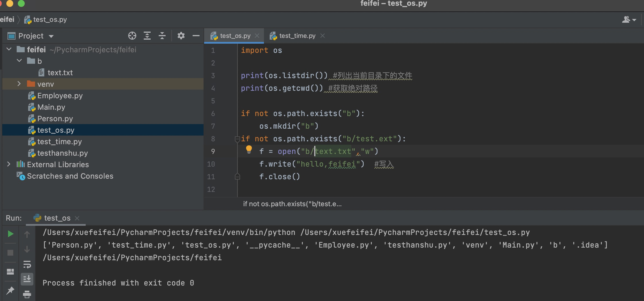Select Scratches and Consoles node
This screenshot has height=301, width=644.
coord(103,176)
